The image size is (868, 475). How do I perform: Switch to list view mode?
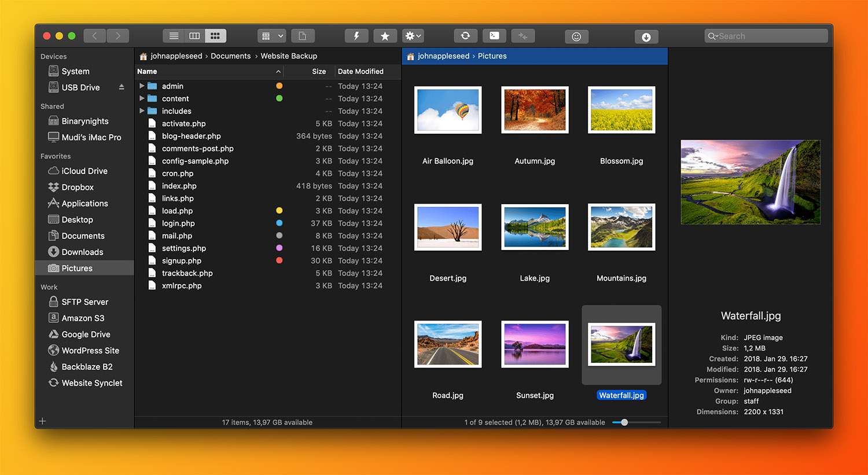tap(174, 36)
